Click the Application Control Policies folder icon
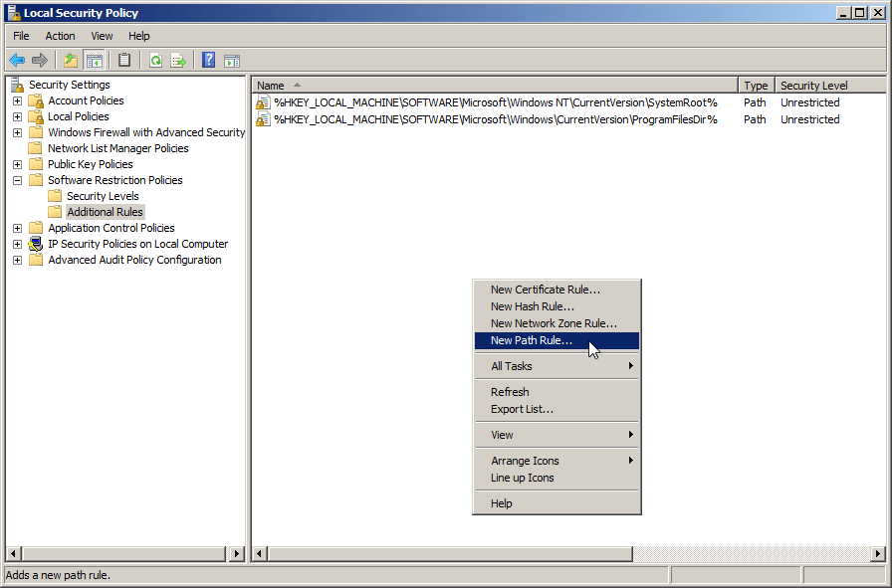Viewport: 892px width, 588px height. (36, 228)
